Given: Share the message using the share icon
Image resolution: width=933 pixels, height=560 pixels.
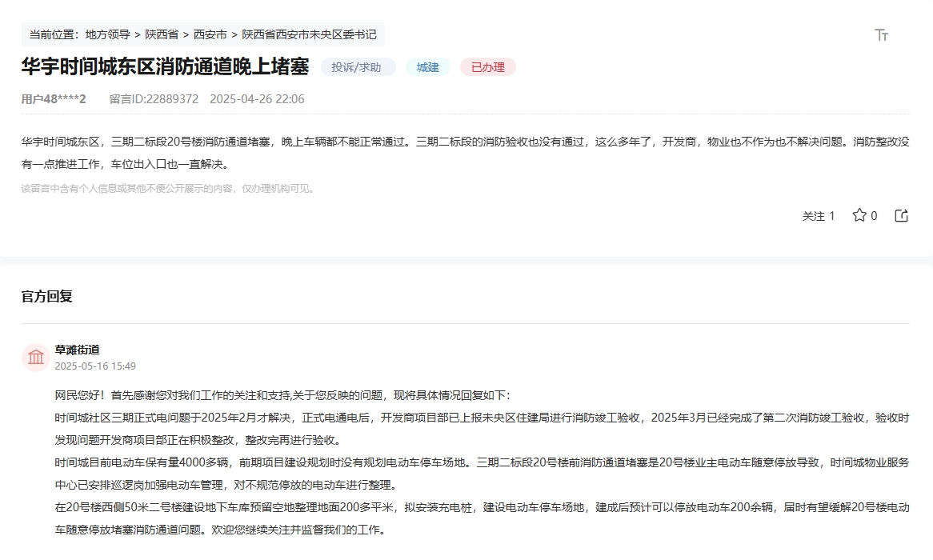Looking at the screenshot, I should coord(902,215).
